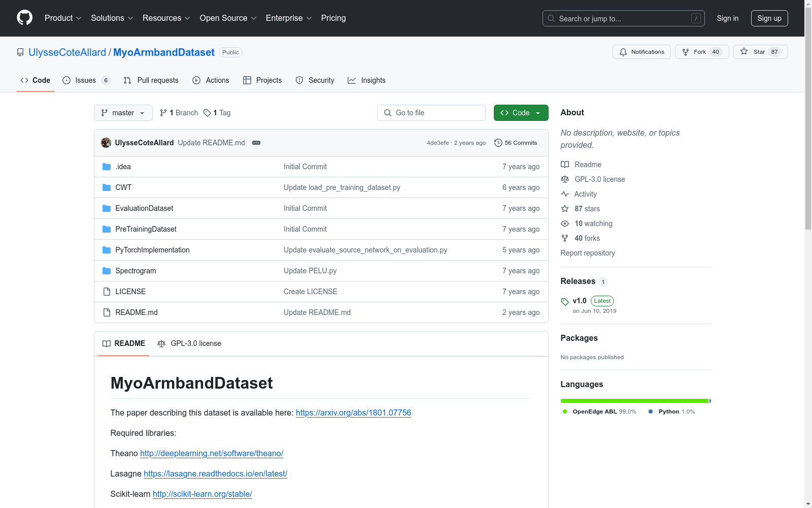Switch to the Issues tab

pos(86,80)
